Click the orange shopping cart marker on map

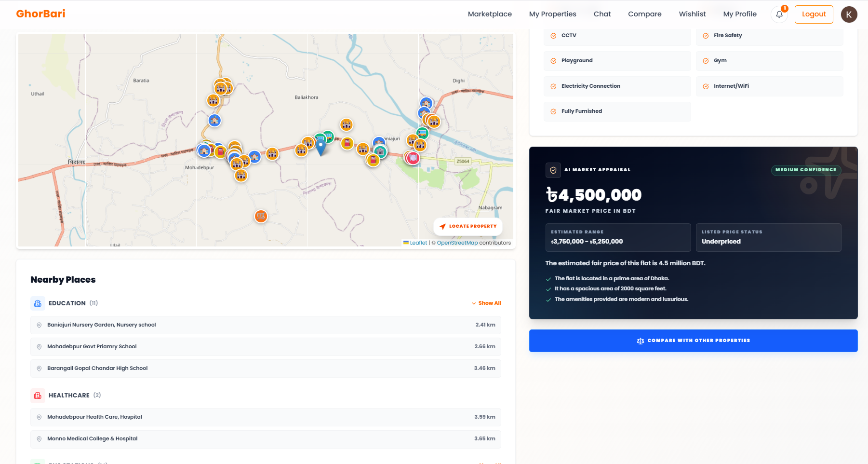click(x=261, y=216)
